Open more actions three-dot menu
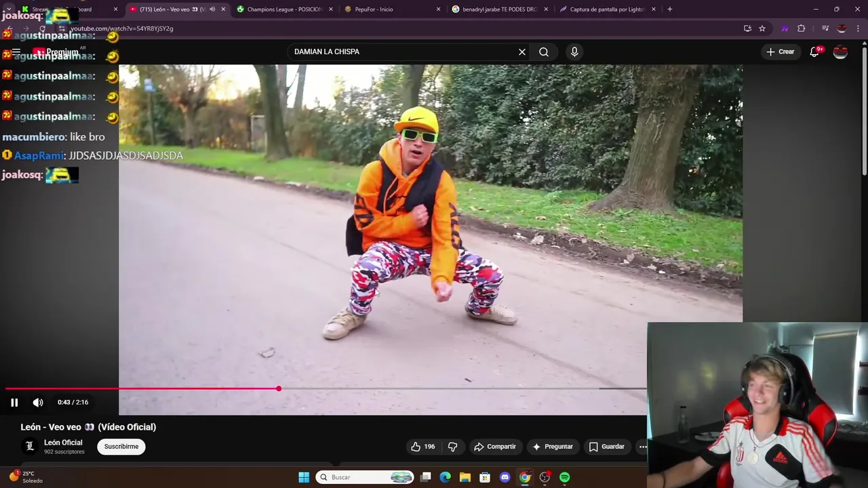Viewport: 868px width, 488px height. click(642, 447)
